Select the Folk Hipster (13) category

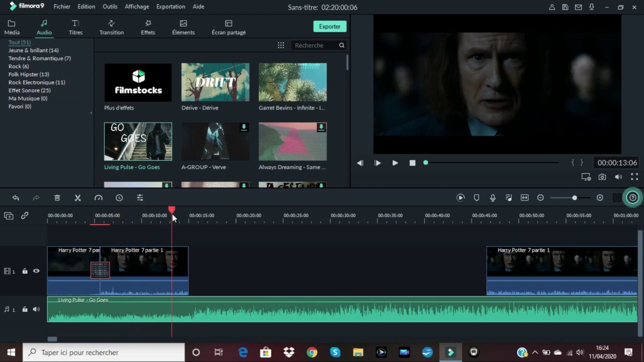coord(29,74)
